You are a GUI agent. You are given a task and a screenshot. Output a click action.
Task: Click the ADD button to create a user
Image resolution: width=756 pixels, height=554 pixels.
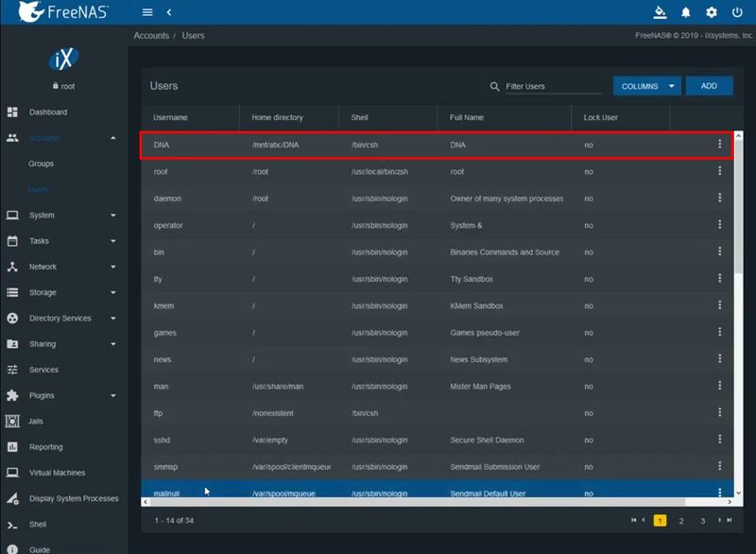tap(709, 85)
